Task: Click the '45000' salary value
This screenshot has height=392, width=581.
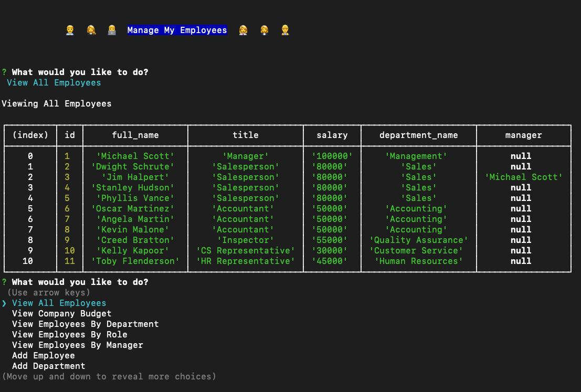Action: pos(330,261)
